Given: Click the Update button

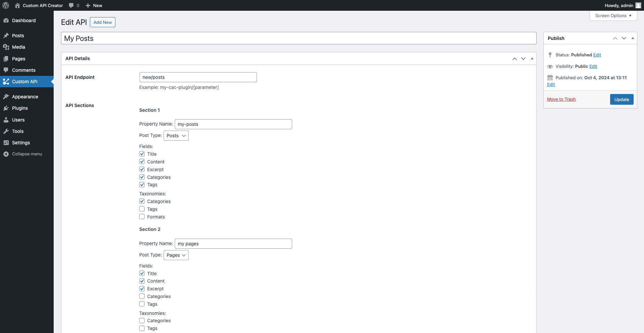Looking at the screenshot, I should click(x=622, y=99).
